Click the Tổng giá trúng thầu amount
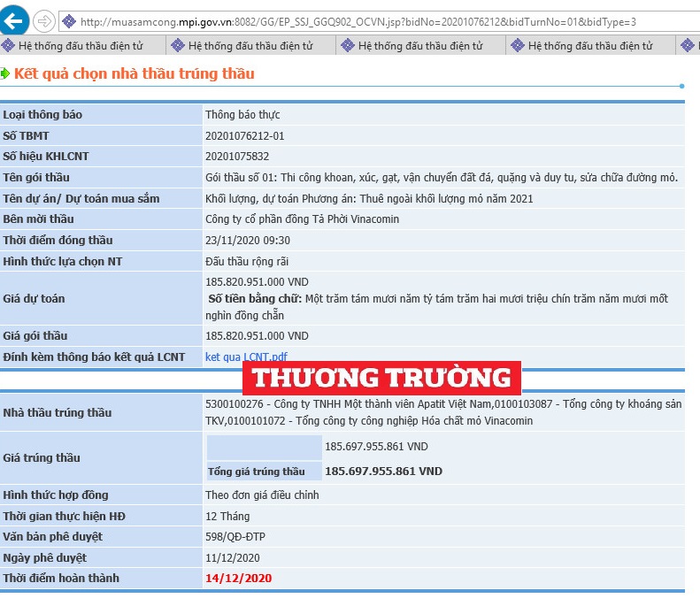This screenshot has width=700, height=606. coord(383,472)
